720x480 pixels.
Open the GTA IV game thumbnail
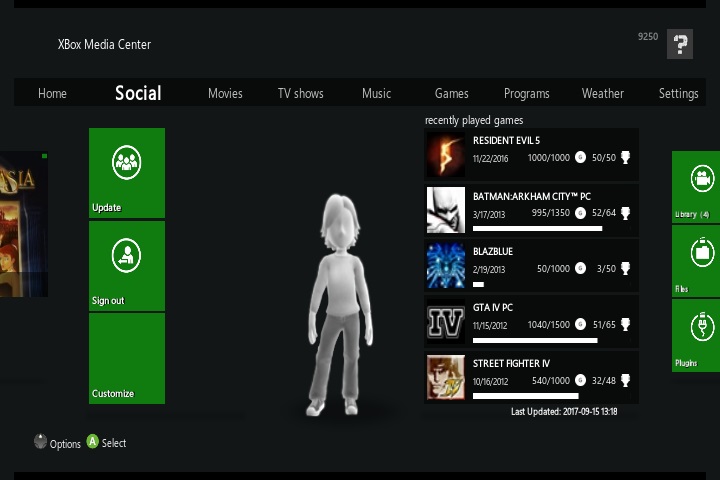pos(445,322)
